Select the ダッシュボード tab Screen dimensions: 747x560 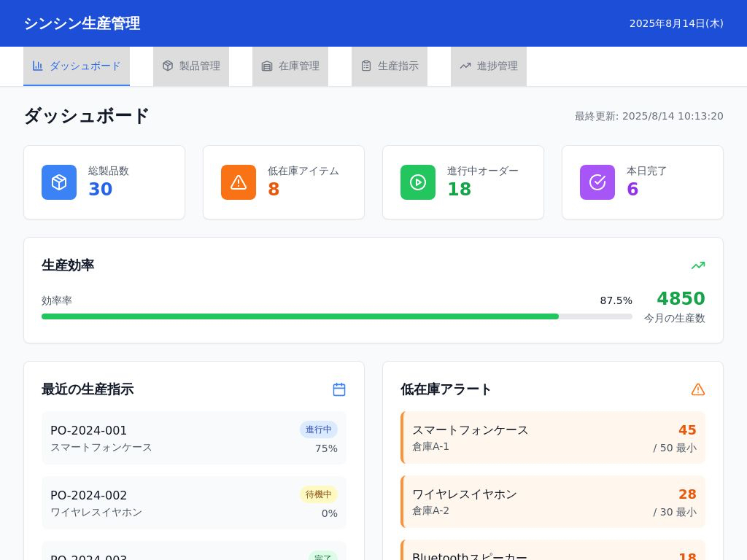(77, 66)
